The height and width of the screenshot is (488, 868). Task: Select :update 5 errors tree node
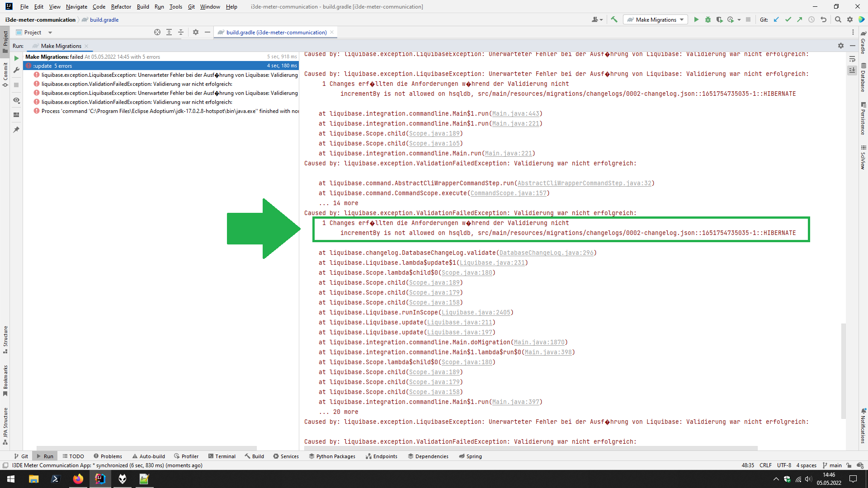coord(161,66)
